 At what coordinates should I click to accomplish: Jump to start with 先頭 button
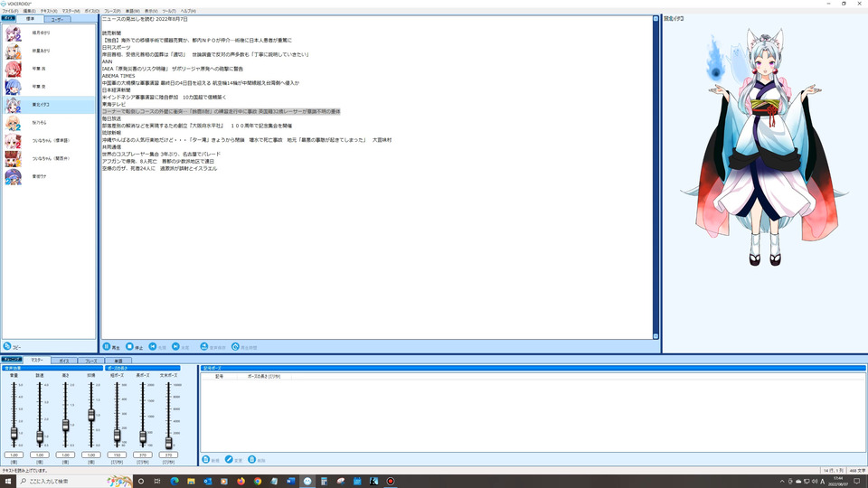click(x=157, y=347)
